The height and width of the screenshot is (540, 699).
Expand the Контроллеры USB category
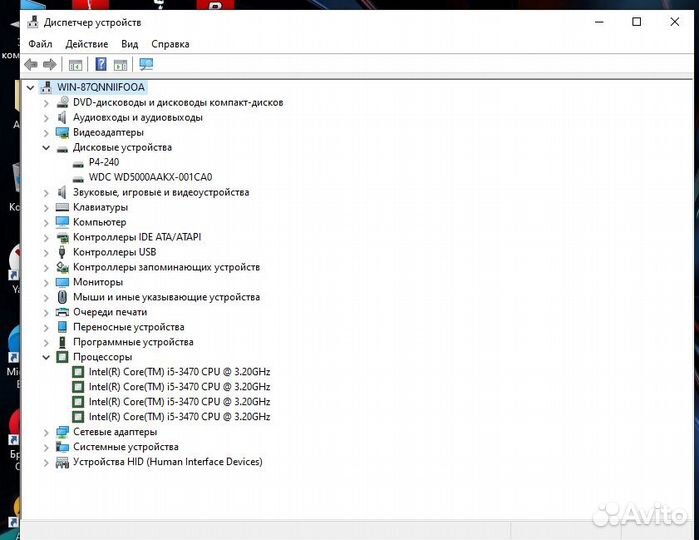[46, 252]
